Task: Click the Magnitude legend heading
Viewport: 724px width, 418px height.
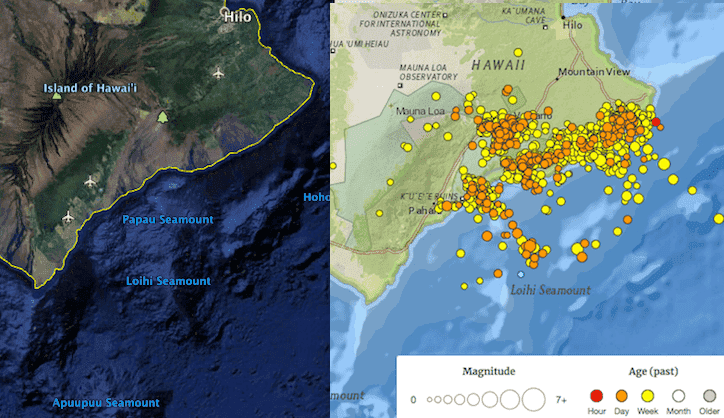Action: coord(489,371)
